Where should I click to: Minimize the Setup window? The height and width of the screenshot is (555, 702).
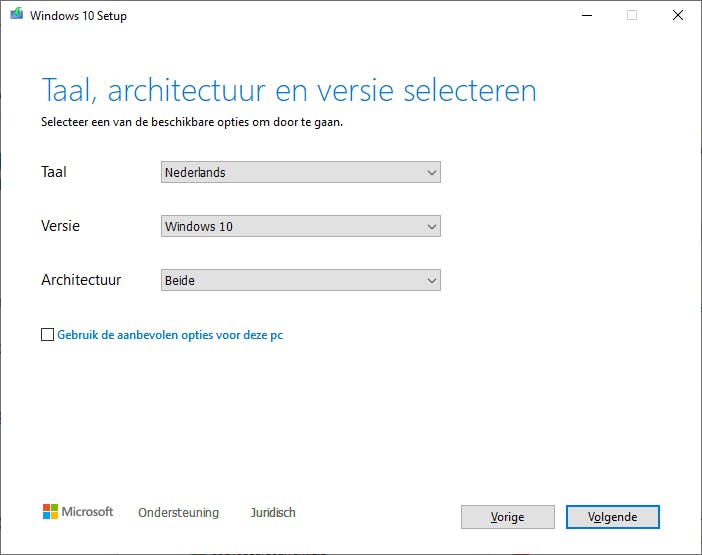[x=586, y=16]
